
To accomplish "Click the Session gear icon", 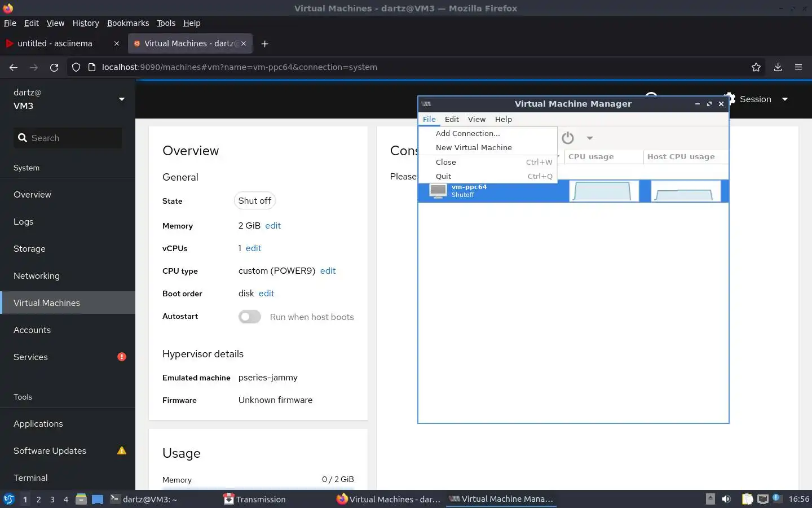I will click(x=731, y=99).
